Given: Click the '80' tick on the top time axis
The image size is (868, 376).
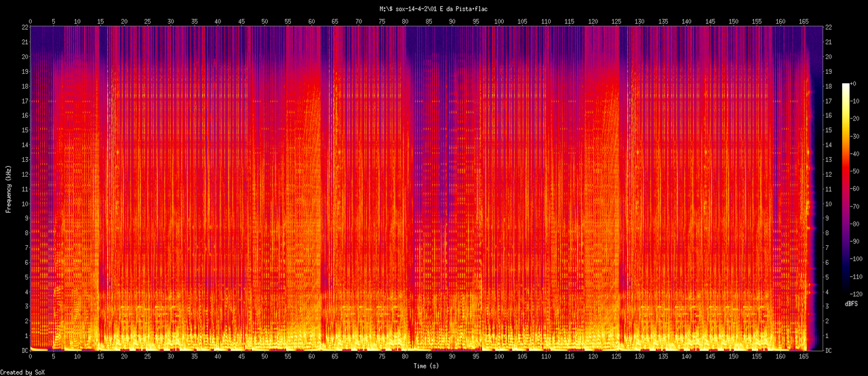Looking at the screenshot, I should (406, 21).
